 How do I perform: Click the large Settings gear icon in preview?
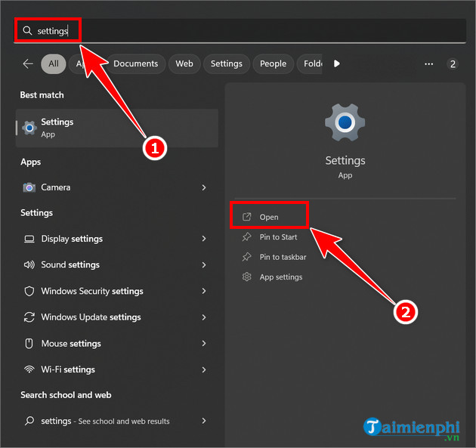(x=345, y=122)
